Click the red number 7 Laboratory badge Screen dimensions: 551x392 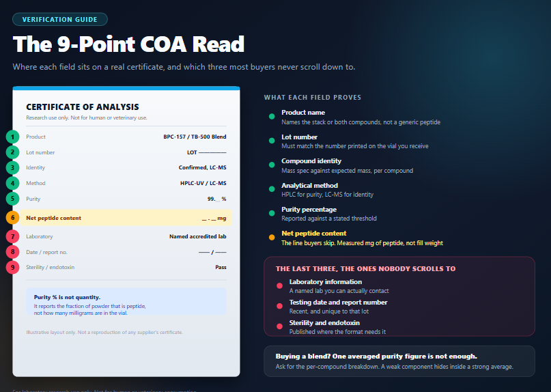[x=13, y=236]
